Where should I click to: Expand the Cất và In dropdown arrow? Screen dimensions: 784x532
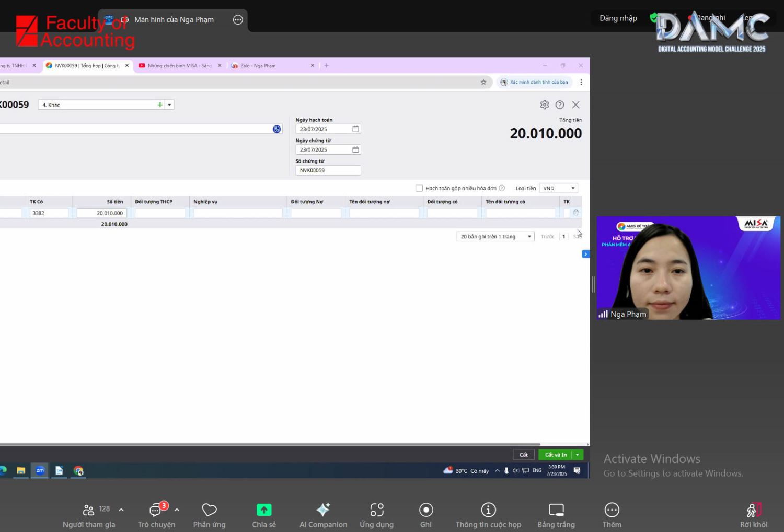pos(578,455)
